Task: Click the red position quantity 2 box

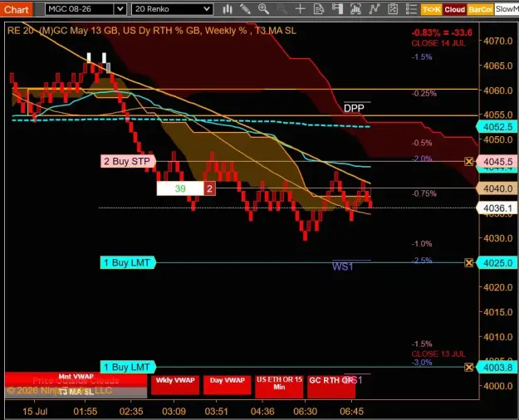Action: click(209, 188)
